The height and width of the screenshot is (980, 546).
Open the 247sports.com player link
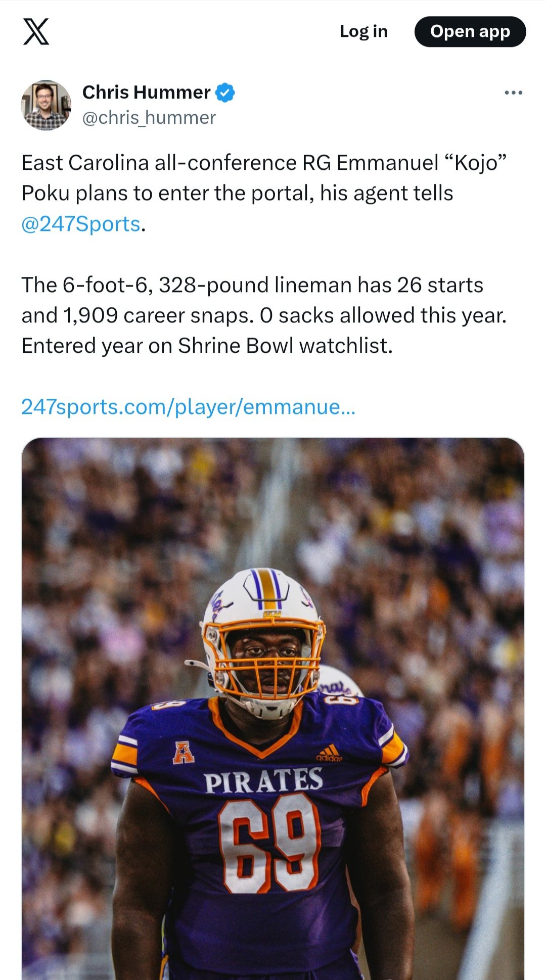pos(188,407)
